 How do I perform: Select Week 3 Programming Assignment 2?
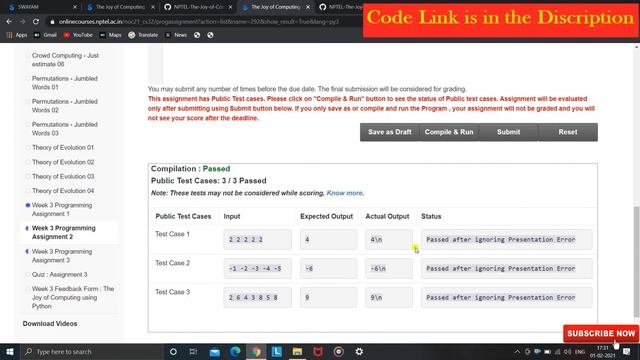(x=64, y=232)
